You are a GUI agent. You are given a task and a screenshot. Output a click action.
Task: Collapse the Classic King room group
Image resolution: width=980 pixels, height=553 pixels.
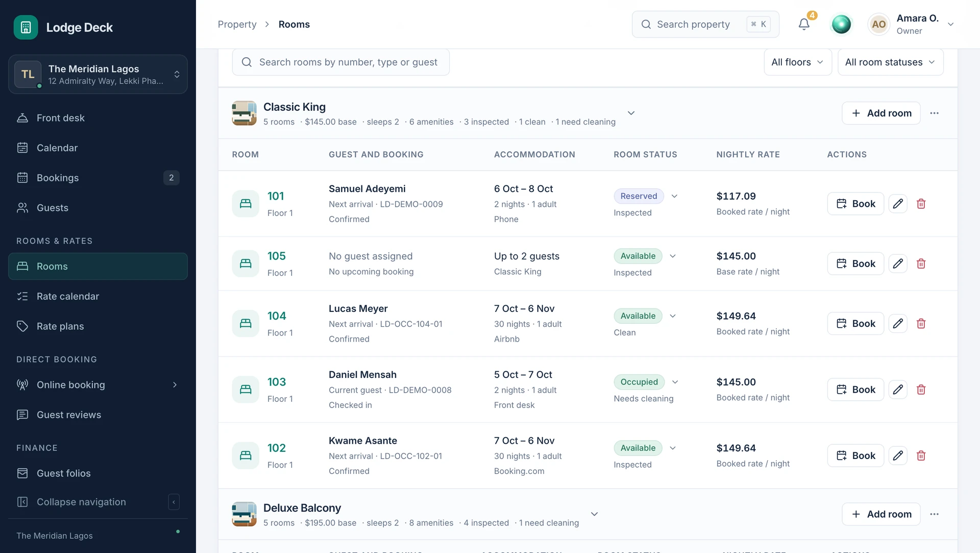click(631, 113)
